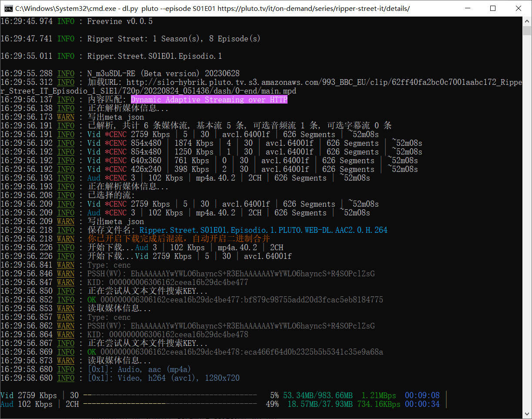The height and width of the screenshot is (419, 532).
Task: Click highlighted 'Dynamic Adaptive Streaming over HTTP'
Action: coord(209,100)
